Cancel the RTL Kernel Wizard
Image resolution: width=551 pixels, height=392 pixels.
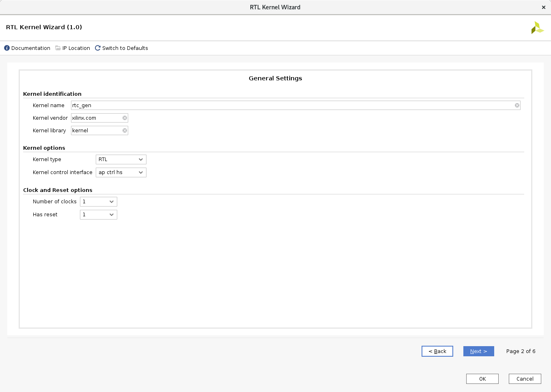pos(525,379)
